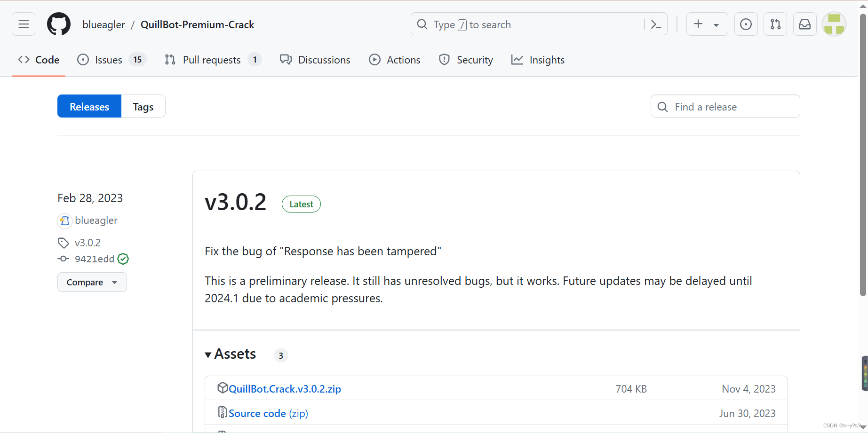
Task: Open the blueagler owner link in breadcrumb
Action: (x=104, y=24)
